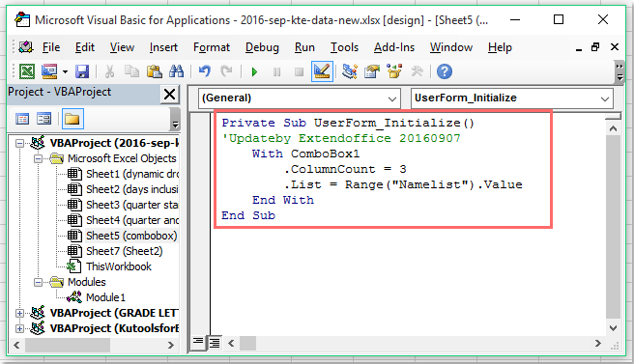Open Find with the binoculars icon
The height and width of the screenshot is (364, 634).
point(176,71)
